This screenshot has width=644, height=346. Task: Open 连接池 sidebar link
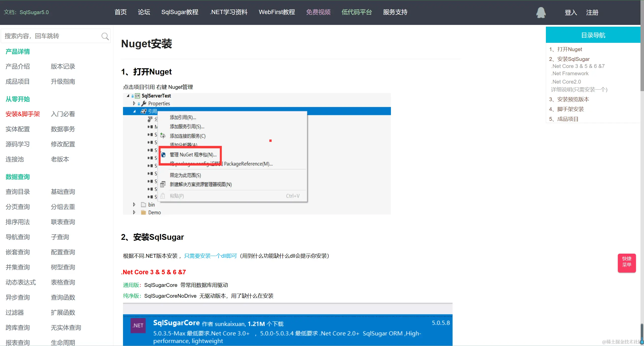coord(15,159)
